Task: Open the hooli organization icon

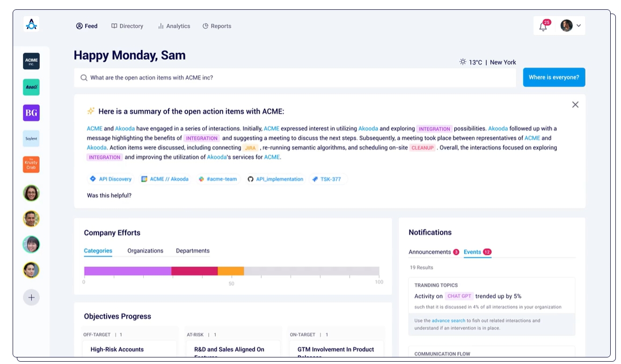Action: coord(31,87)
